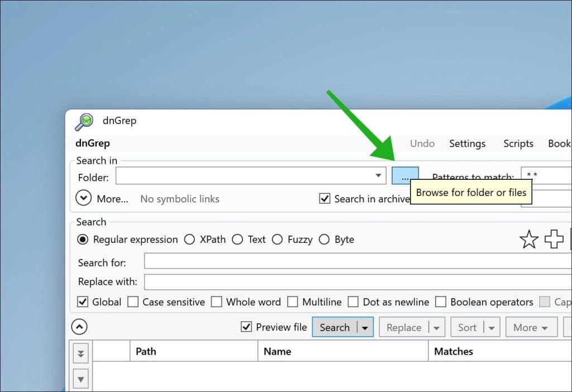Viewport: 572px width, 392px height.
Task: Enable Multiline option
Action: tap(293, 302)
